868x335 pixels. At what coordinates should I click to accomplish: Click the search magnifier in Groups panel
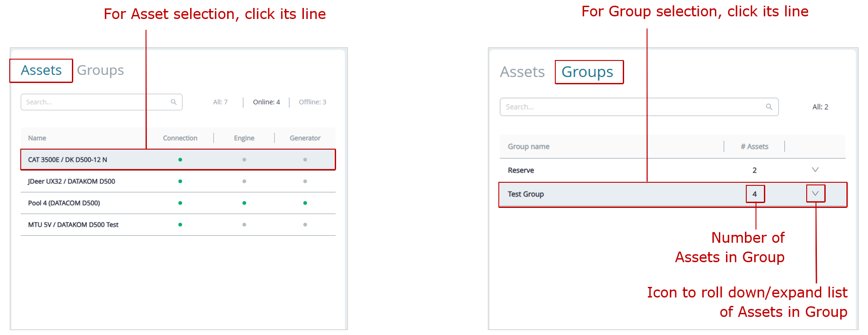[x=769, y=107]
